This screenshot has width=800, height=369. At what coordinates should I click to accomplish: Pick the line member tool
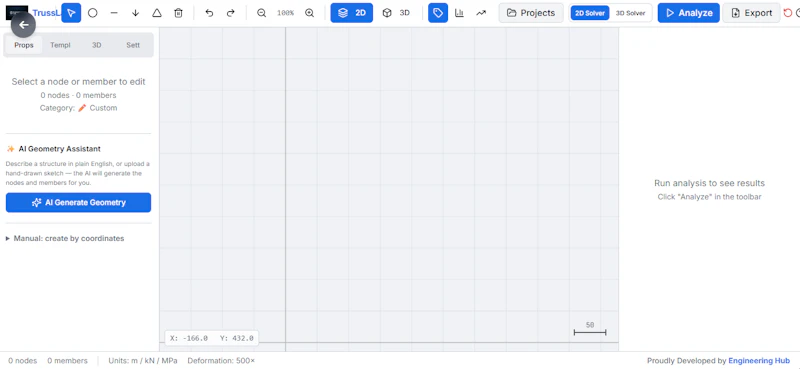point(114,13)
